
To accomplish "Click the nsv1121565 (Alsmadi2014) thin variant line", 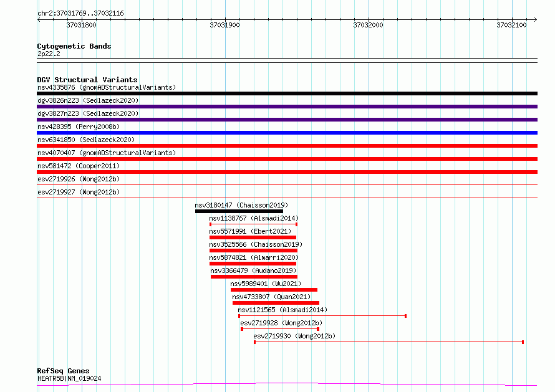I will coord(322,315).
